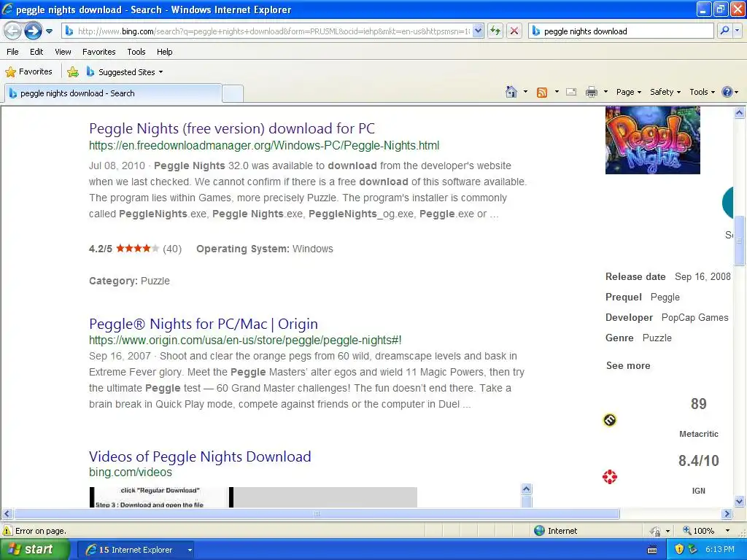Screen dimensions: 747x560
Task: Click the Add to Favorites Bar icon
Action: 73,72
